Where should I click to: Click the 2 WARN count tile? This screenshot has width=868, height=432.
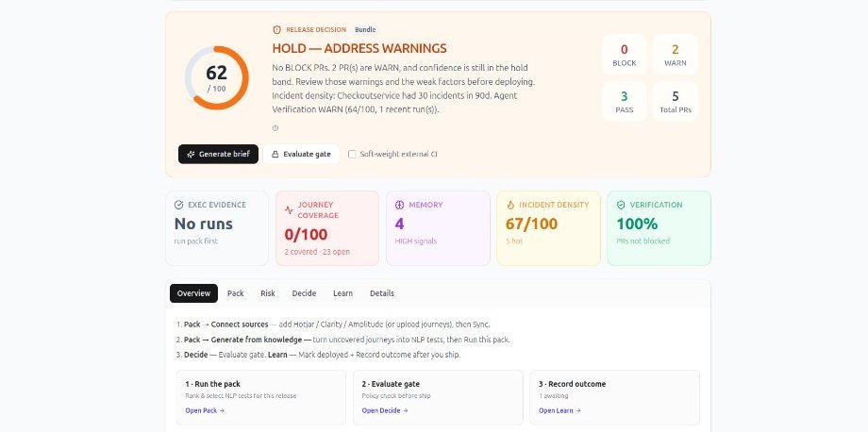pyautogui.click(x=676, y=55)
